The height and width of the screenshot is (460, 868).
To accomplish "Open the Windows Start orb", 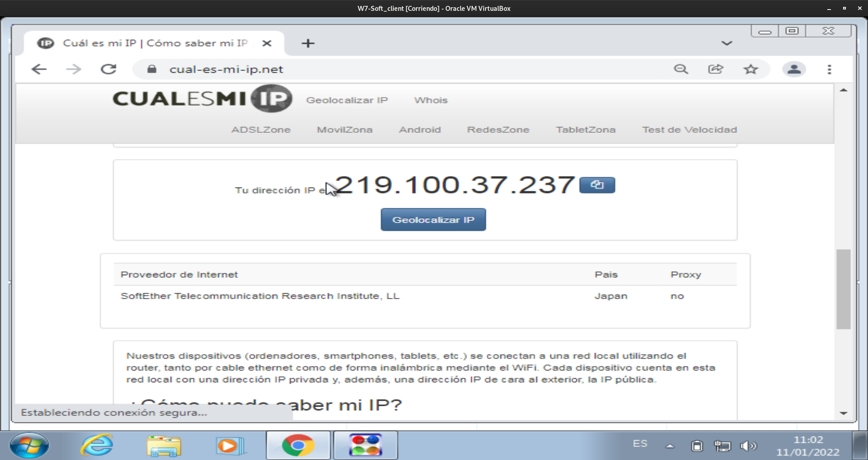I will click(29, 446).
